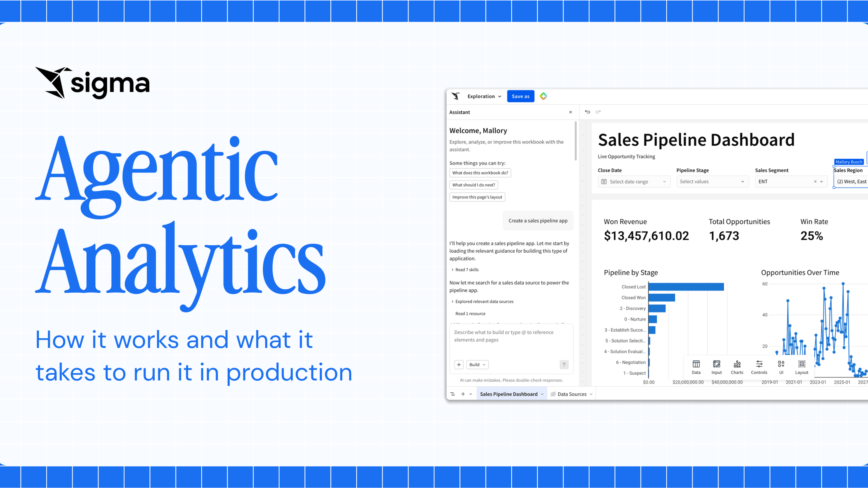Click the send arrow button
This screenshot has width=868, height=488.
(x=564, y=365)
